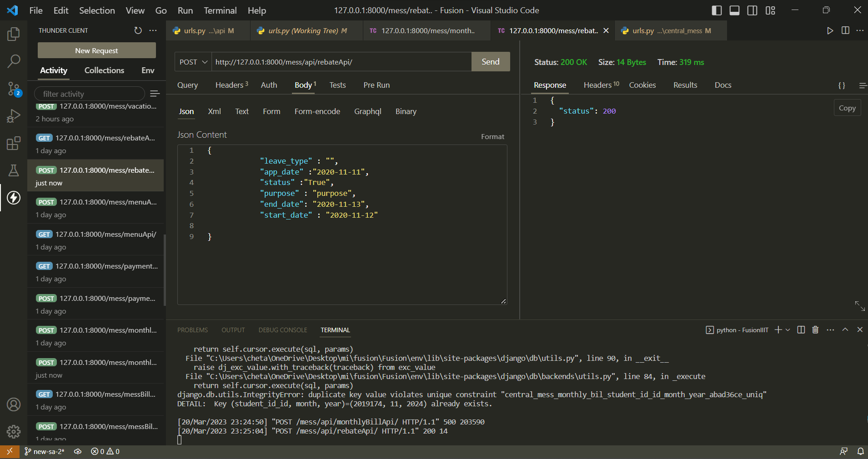Maximize the terminal panel with chevron
The height and width of the screenshot is (459, 868).
tap(845, 330)
